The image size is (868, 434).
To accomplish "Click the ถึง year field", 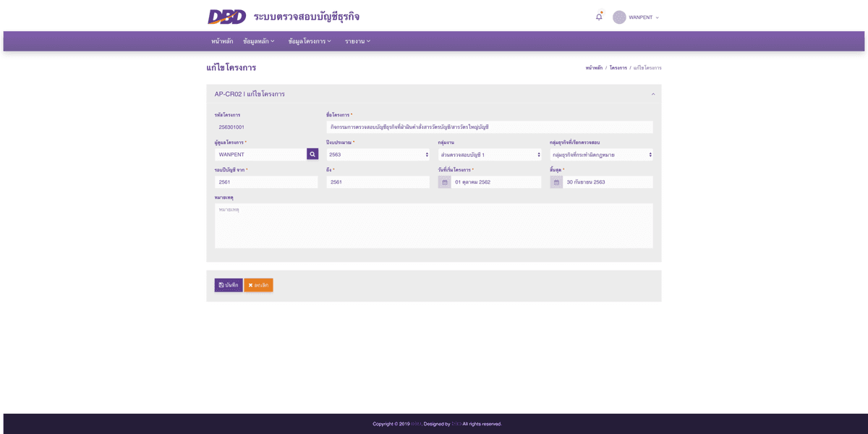I will pyautogui.click(x=378, y=182).
